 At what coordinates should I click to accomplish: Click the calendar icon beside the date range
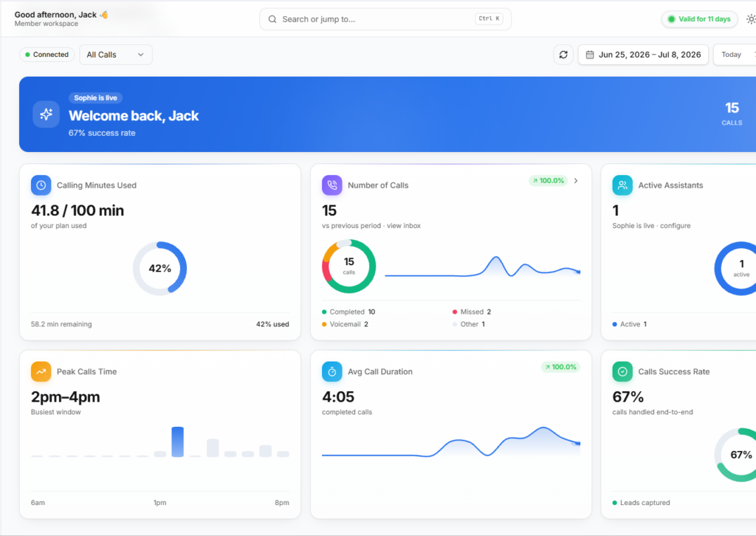(x=589, y=55)
